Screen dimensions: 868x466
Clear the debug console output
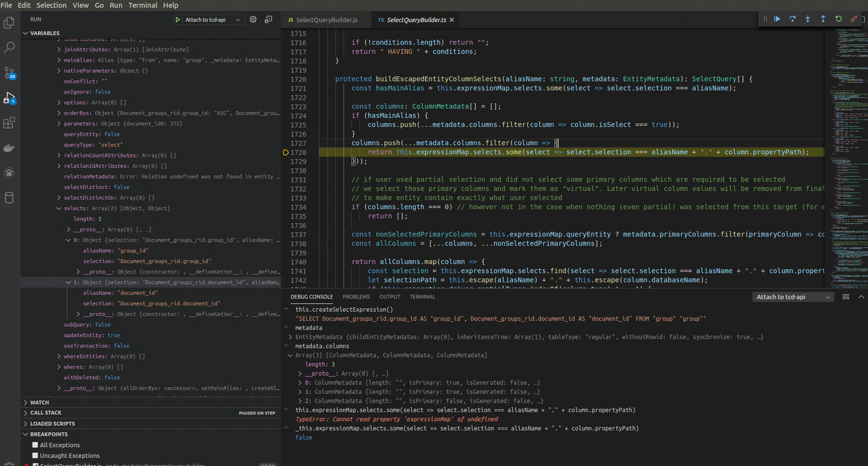click(x=846, y=297)
